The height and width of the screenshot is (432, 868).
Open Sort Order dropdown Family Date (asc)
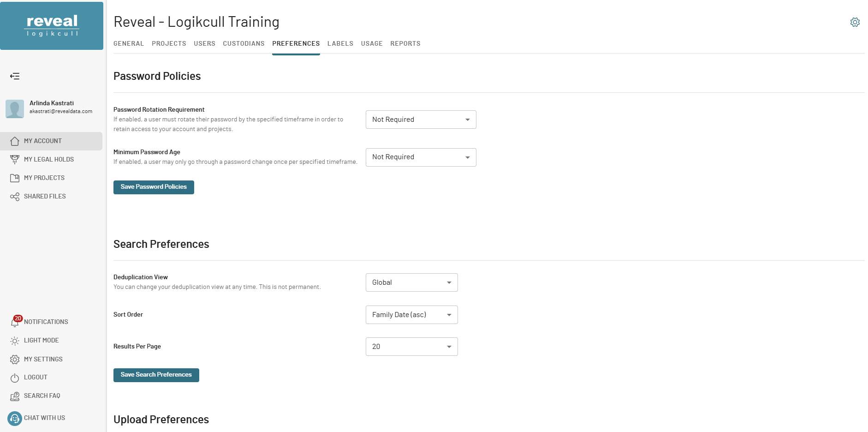coord(411,315)
